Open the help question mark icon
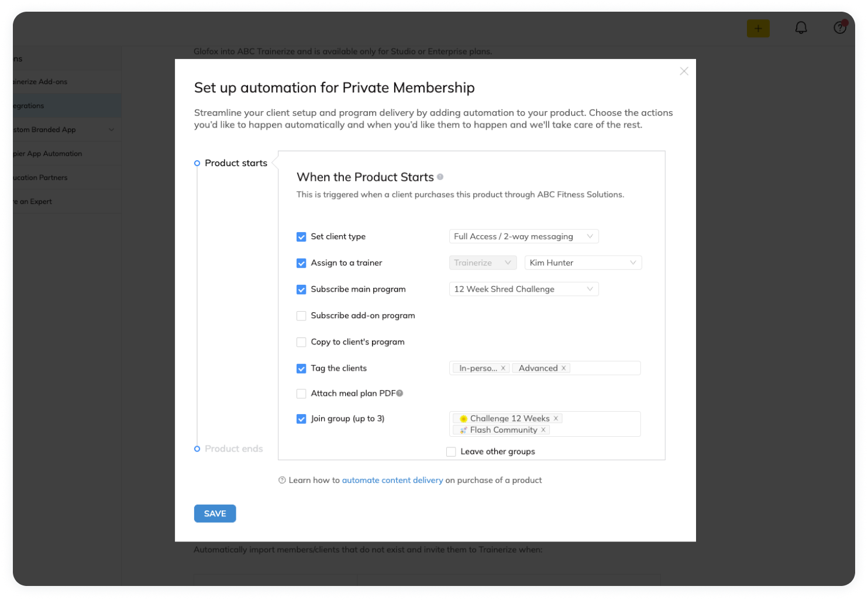Screen dimensions: 868x600 click(839, 28)
